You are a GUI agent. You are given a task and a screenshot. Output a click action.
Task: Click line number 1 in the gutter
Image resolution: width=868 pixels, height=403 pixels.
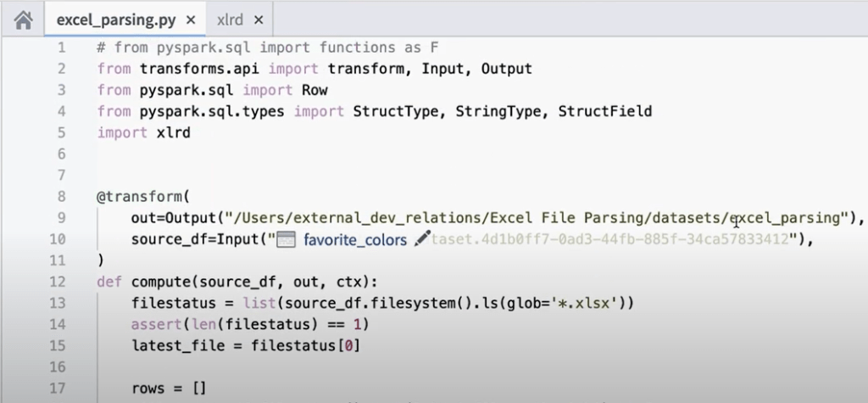[x=61, y=48]
